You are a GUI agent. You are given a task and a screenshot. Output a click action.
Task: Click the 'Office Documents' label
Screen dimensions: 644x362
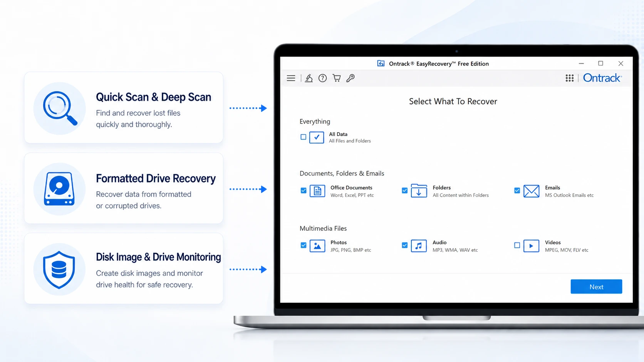coord(351,188)
